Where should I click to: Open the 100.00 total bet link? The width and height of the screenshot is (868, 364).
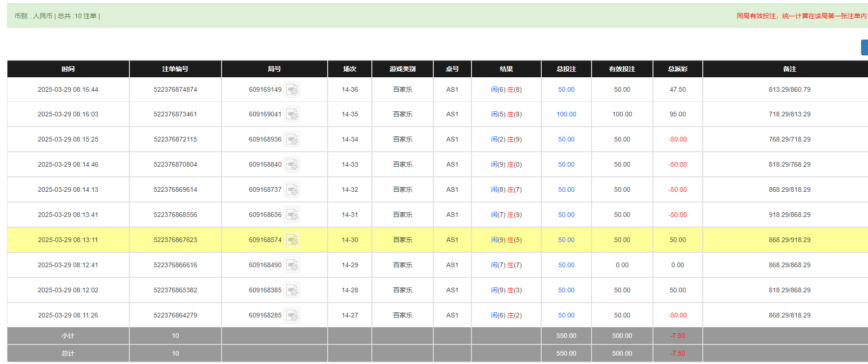coord(566,115)
